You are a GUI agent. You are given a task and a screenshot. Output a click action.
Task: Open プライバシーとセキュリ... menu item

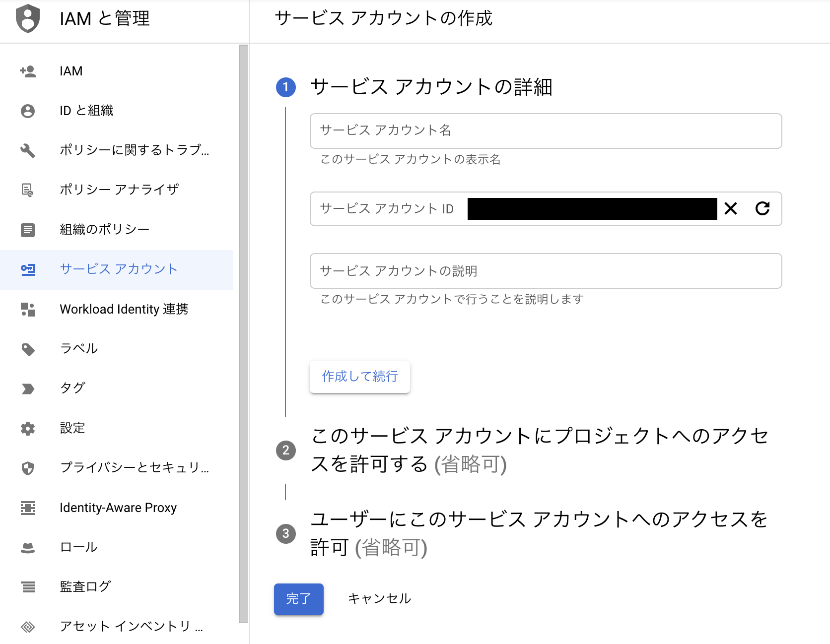(117, 468)
